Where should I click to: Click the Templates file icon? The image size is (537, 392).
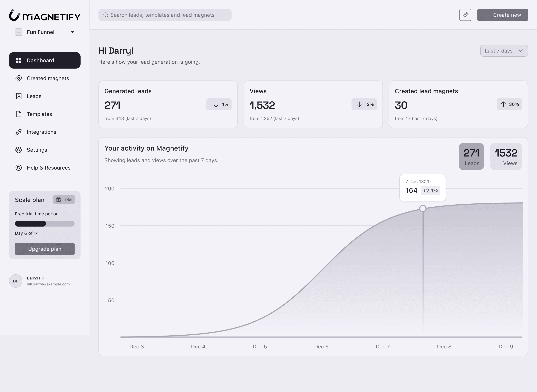[18, 114]
